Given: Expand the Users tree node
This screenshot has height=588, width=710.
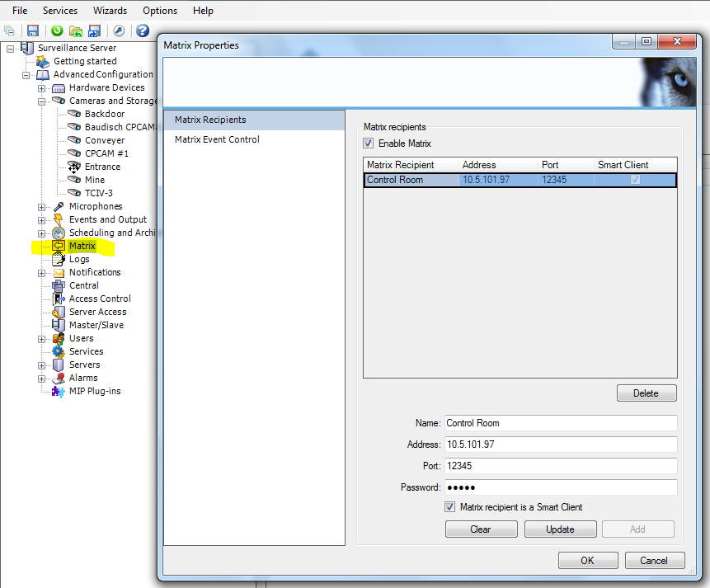Looking at the screenshot, I should (x=42, y=338).
